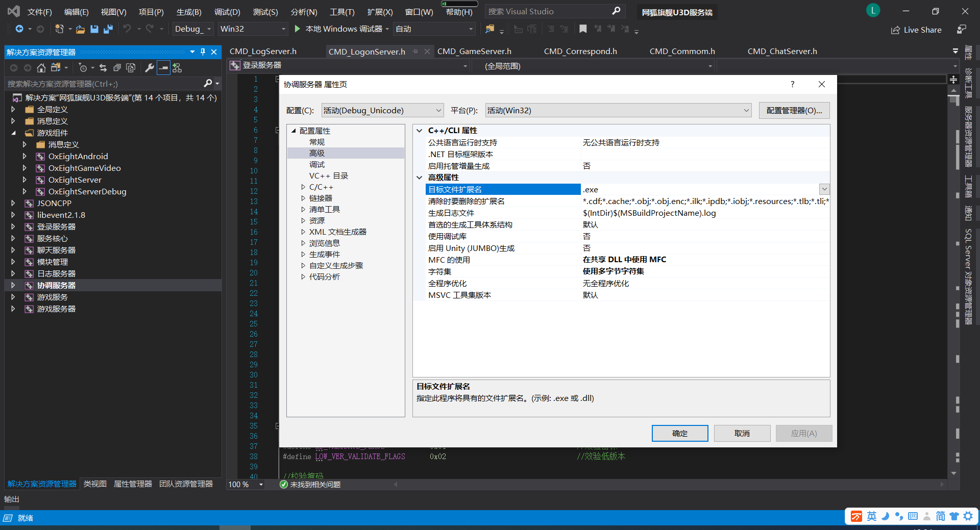The width and height of the screenshot is (980, 530).
Task: Click the 字符集 property row
Action: pos(622,271)
